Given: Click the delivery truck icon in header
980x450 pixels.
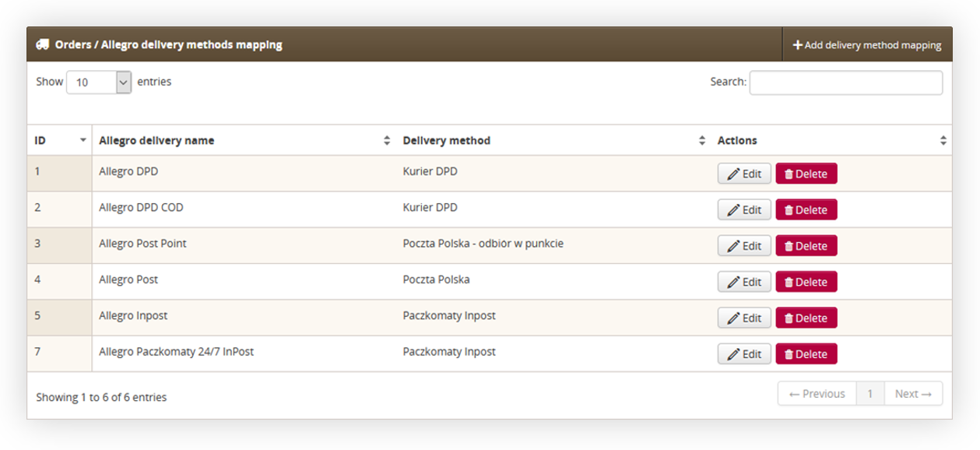Looking at the screenshot, I should click(x=43, y=44).
